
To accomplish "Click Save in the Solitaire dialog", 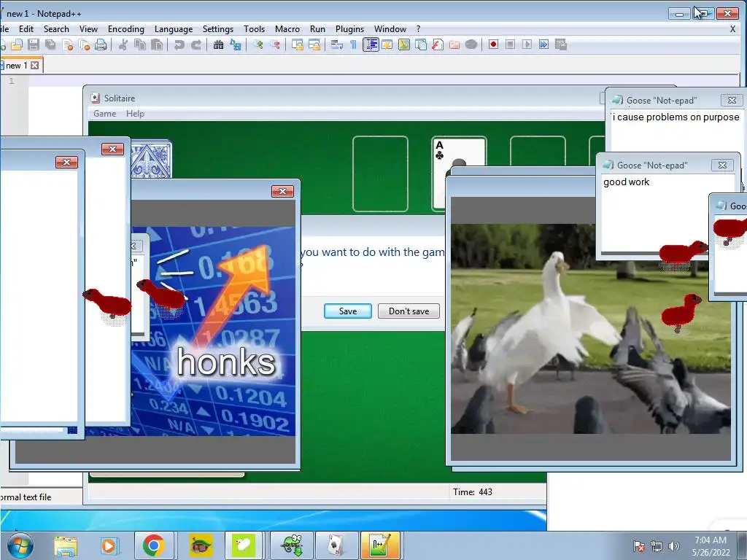I will (x=348, y=311).
